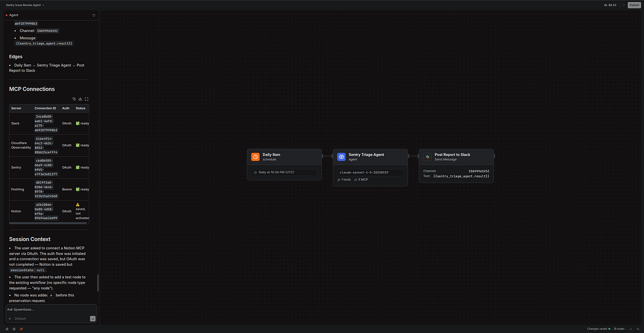The height and width of the screenshot is (333, 644).
Task: Click the $8.43 credits balance
Action: (610, 5)
